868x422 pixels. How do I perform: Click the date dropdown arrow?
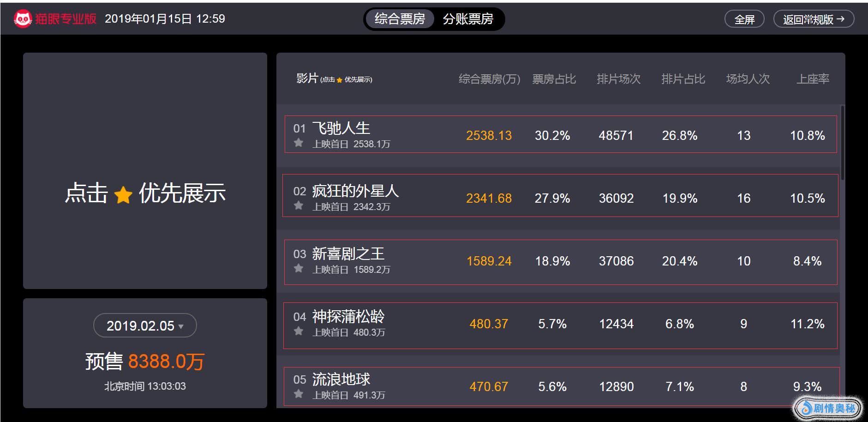[x=181, y=326]
